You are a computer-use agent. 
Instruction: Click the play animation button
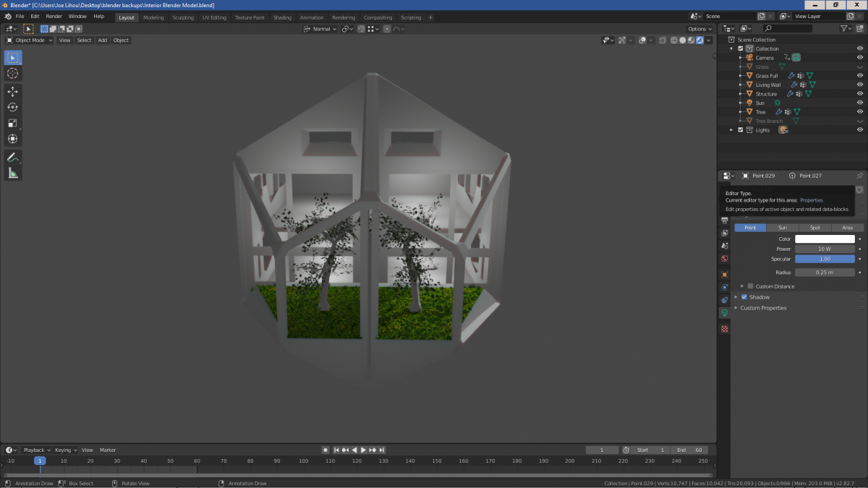(x=363, y=450)
